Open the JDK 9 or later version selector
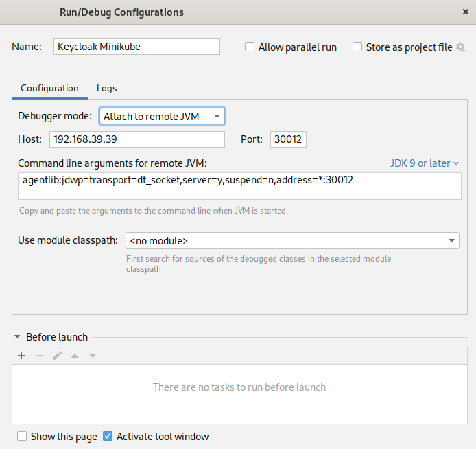 (425, 163)
